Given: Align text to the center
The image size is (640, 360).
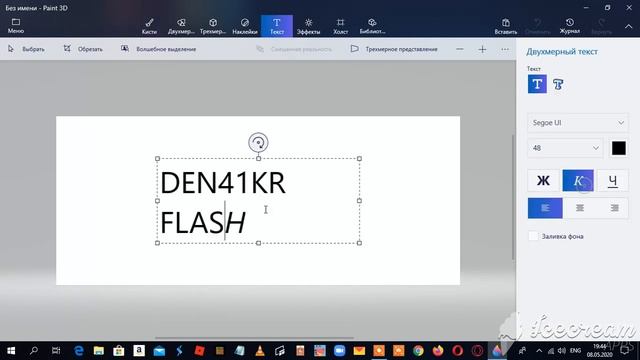Looking at the screenshot, I should coord(580,208).
